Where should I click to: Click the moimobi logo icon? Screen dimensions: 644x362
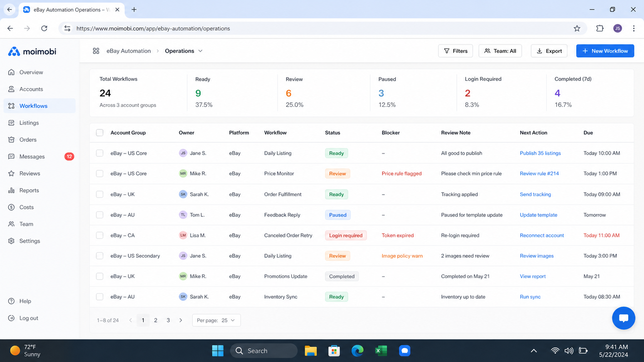click(14, 52)
